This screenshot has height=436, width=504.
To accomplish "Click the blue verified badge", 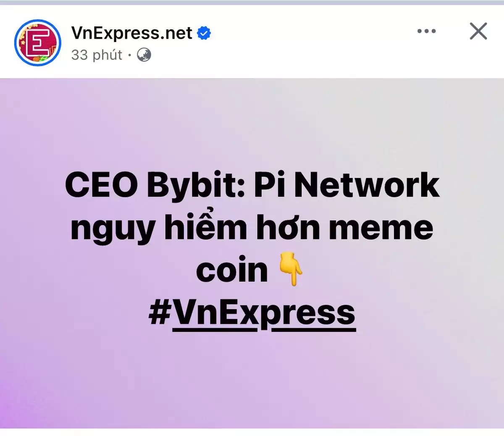I will pyautogui.click(x=204, y=33).
